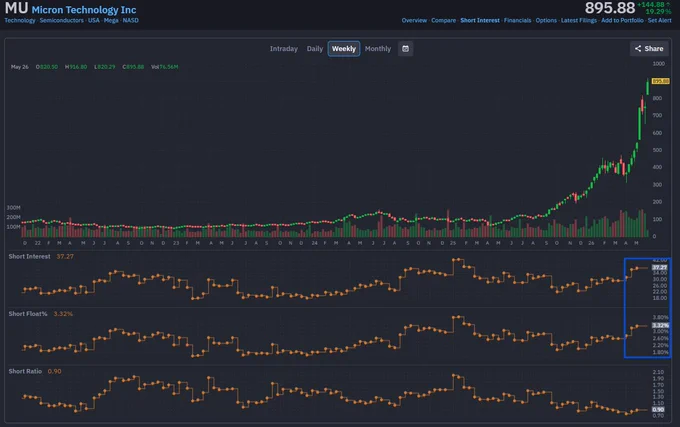This screenshot has width=680, height=427.
Task: Open the Overview link
Action: (x=414, y=20)
